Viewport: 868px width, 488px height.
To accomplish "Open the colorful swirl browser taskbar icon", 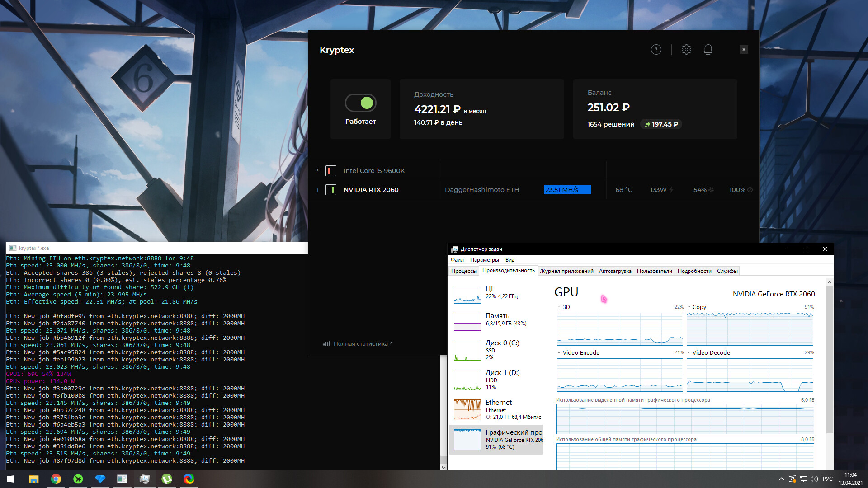I will [189, 479].
